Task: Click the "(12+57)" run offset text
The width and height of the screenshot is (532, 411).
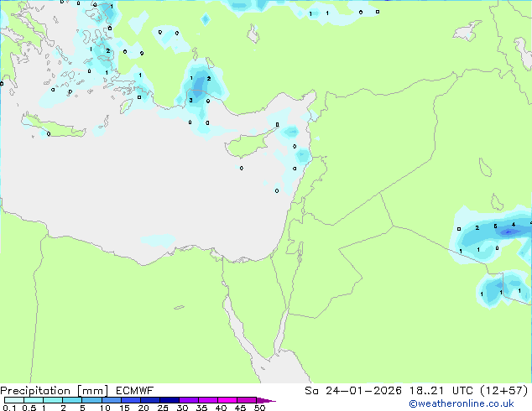Action: (504, 391)
